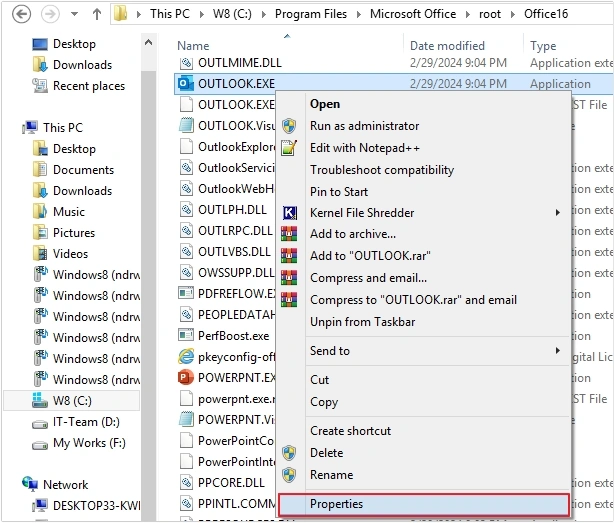Screen dimensions: 614x523
Task: Expand the chevron after 'Program Files' breadcrumb
Action: pyautogui.click(x=359, y=15)
